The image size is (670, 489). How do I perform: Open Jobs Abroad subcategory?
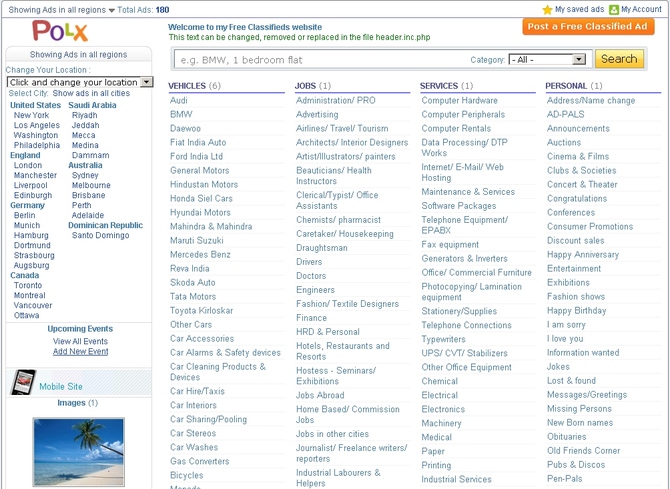tap(320, 395)
